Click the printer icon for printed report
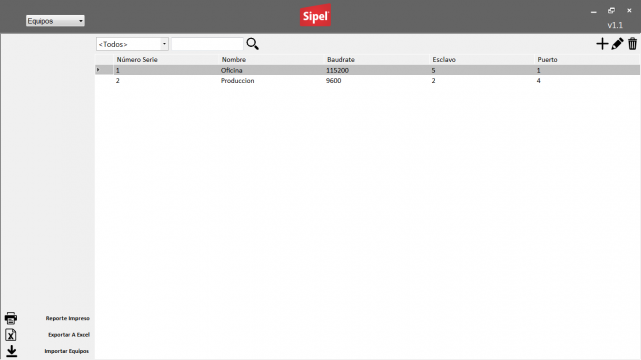Screen dimensions: 641x360 11,318
